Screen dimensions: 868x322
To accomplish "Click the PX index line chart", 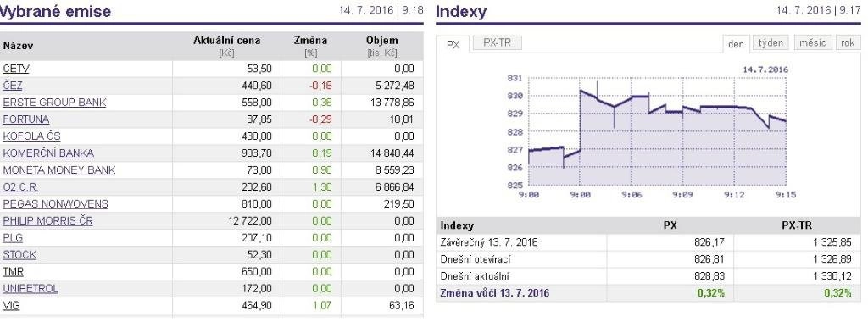I will 648,133.
